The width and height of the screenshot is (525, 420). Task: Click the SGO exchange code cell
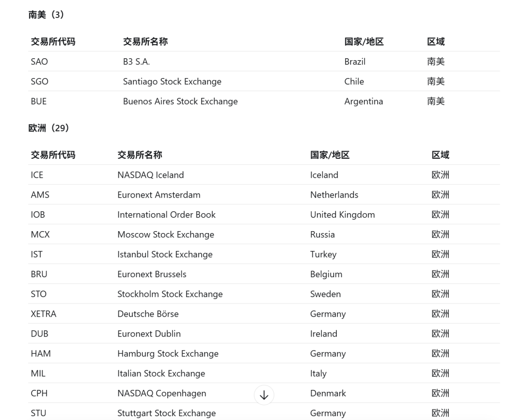[x=39, y=81]
